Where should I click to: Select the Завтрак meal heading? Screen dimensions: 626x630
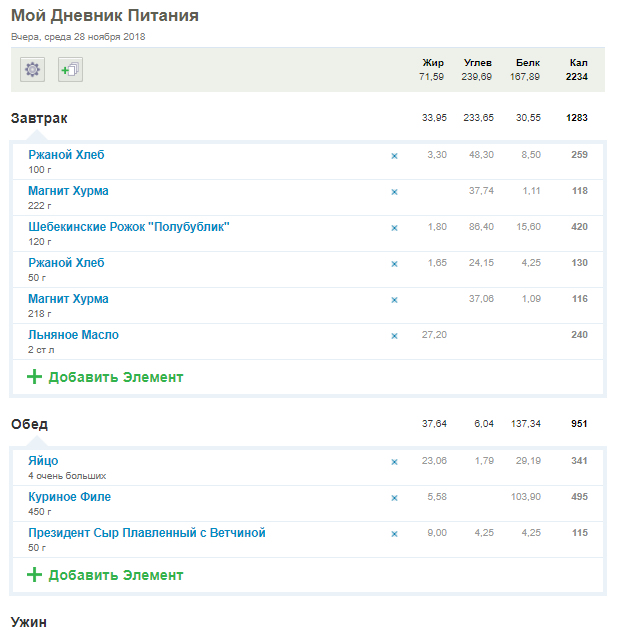39,118
